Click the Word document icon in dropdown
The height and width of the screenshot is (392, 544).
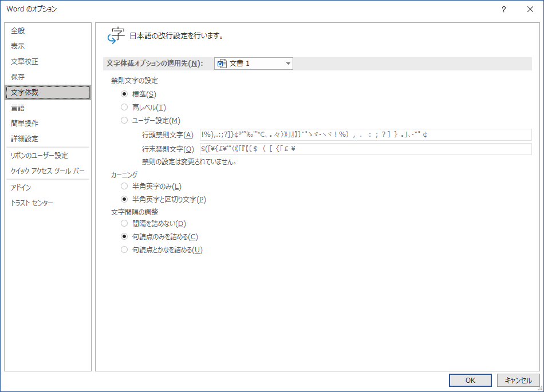point(222,64)
